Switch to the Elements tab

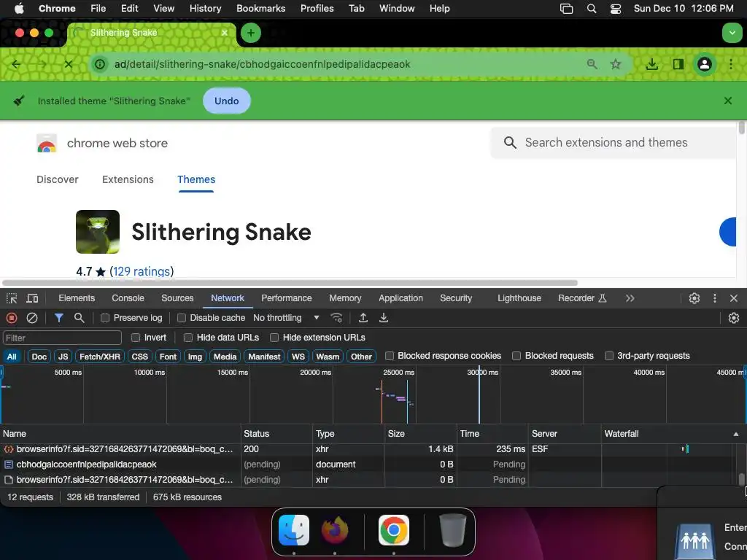[x=77, y=298]
